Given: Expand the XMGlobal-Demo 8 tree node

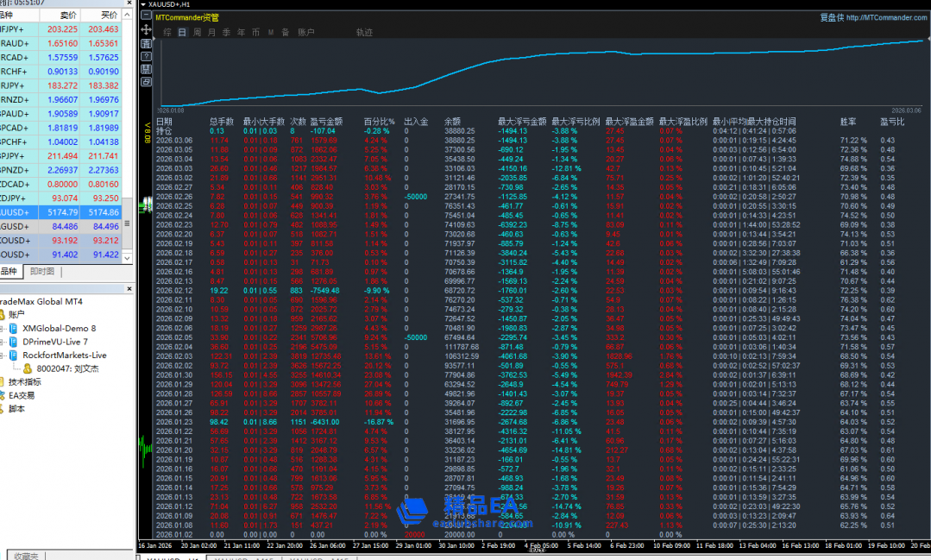Looking at the screenshot, I should pyautogui.click(x=3, y=329).
